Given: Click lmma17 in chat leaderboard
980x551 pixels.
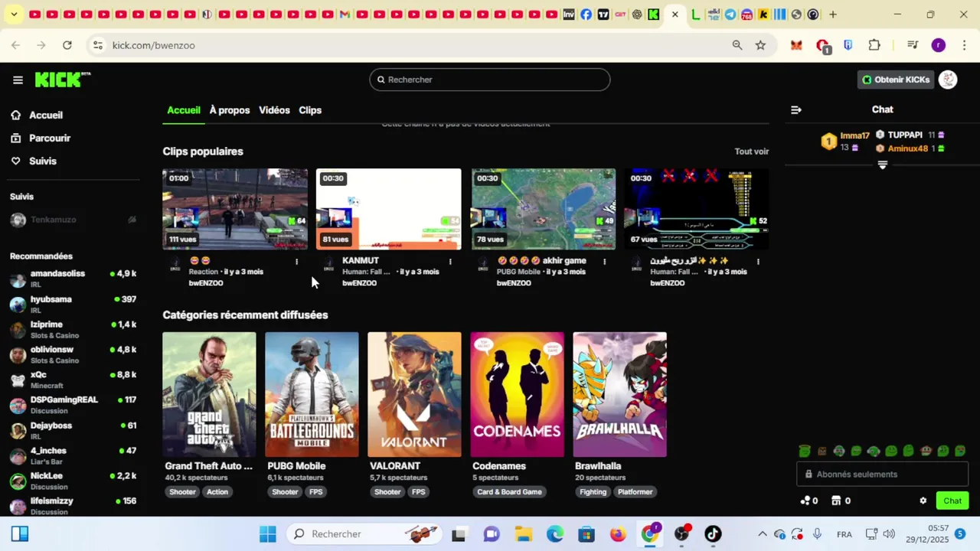Looking at the screenshot, I should click(854, 135).
